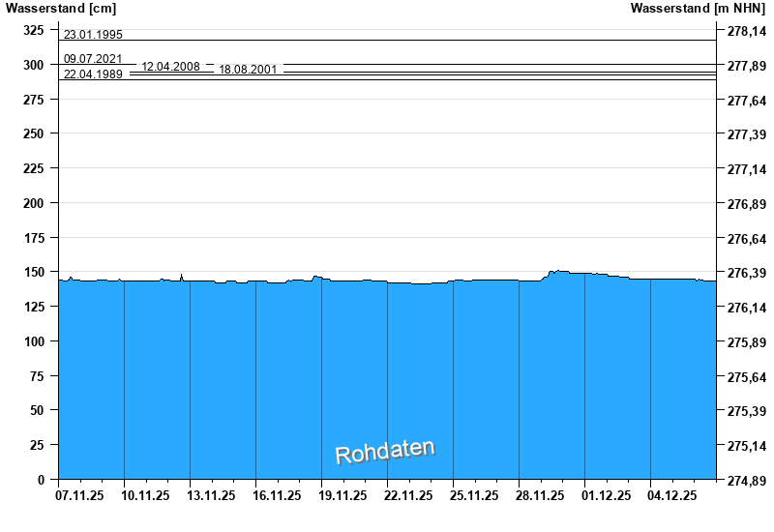Click the Wasserstand [m NHN] axis title
Viewport: 774px width, 532px height.
698,8
